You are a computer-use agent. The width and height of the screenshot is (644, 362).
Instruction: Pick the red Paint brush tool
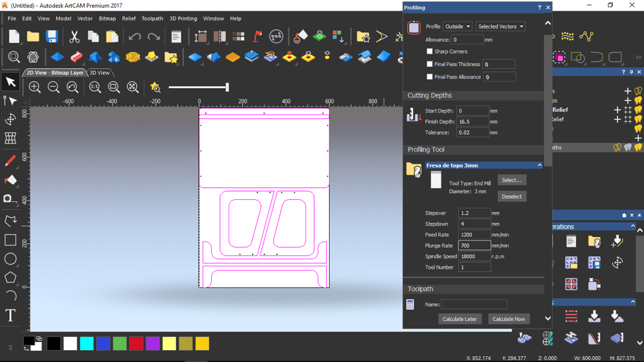click(x=11, y=161)
